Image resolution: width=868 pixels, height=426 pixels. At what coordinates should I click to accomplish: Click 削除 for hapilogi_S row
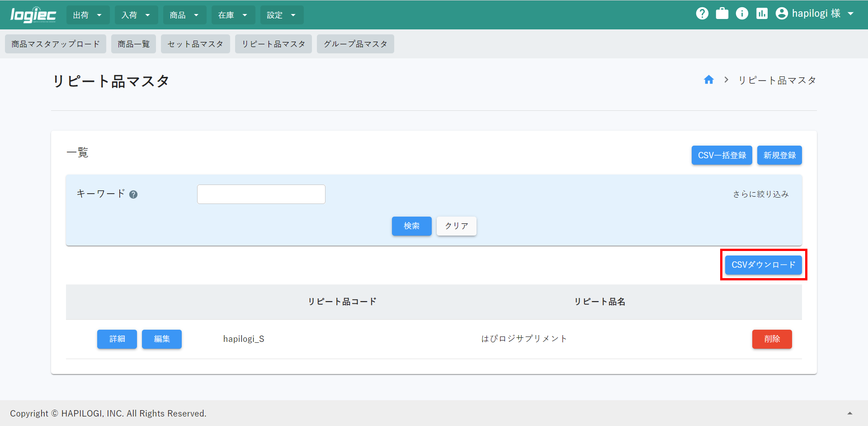772,339
